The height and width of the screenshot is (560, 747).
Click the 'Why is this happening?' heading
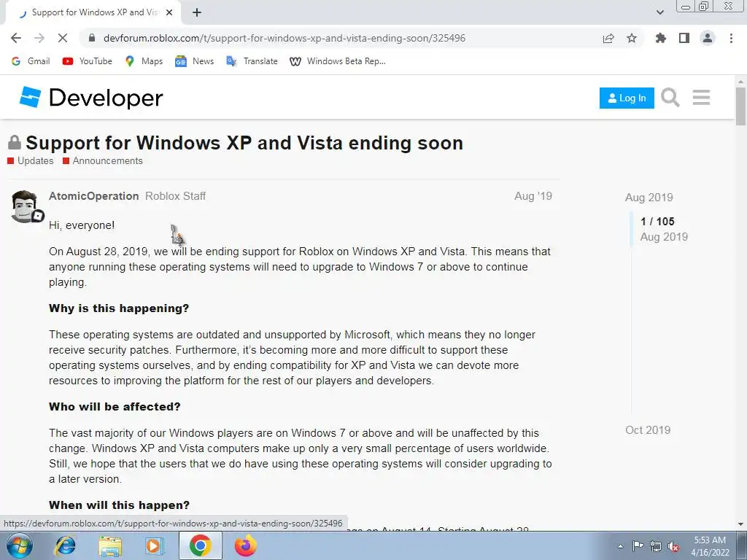pyautogui.click(x=119, y=308)
